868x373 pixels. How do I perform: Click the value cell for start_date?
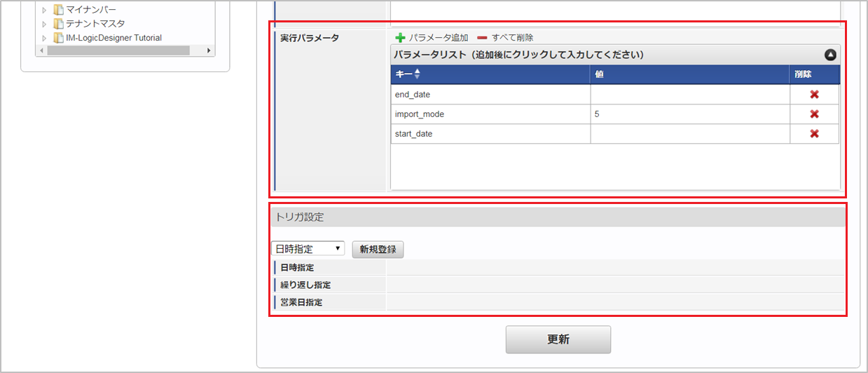point(690,134)
